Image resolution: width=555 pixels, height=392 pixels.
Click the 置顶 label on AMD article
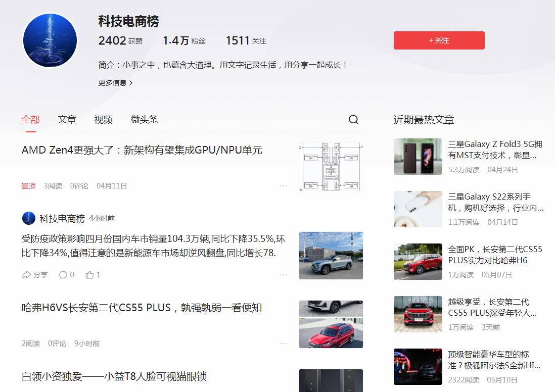[29, 186]
